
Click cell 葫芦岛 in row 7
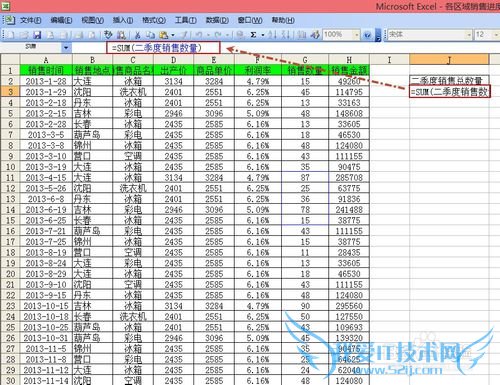[x=93, y=135]
